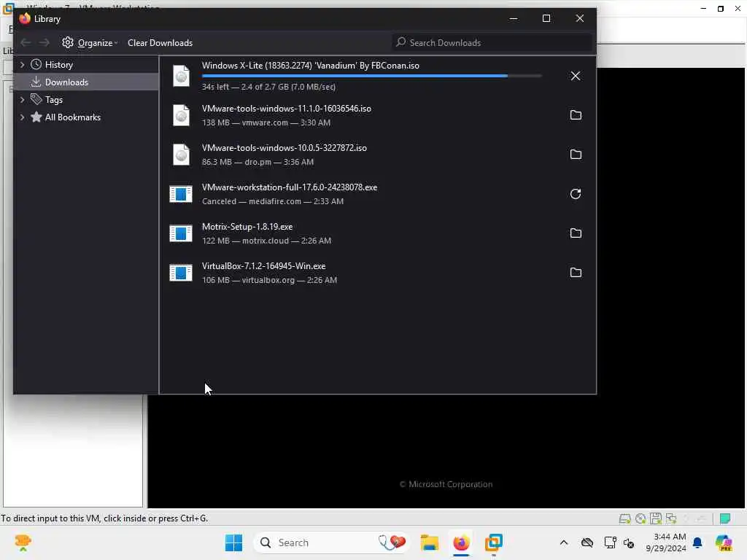The width and height of the screenshot is (747, 560).
Task: Click the OneDrive cloud tray icon
Action: tap(587, 542)
